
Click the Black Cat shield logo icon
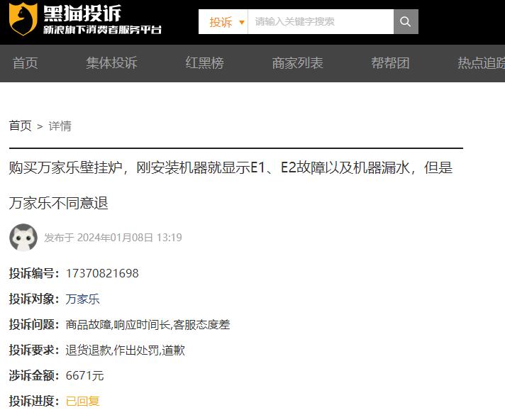point(23,18)
